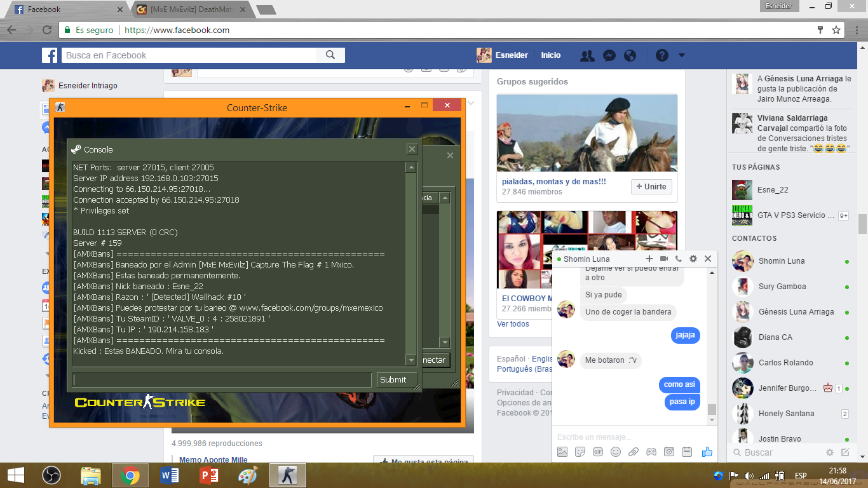The height and width of the screenshot is (488, 868).
Task: Click the Busca en Facebook search field
Action: click(189, 55)
